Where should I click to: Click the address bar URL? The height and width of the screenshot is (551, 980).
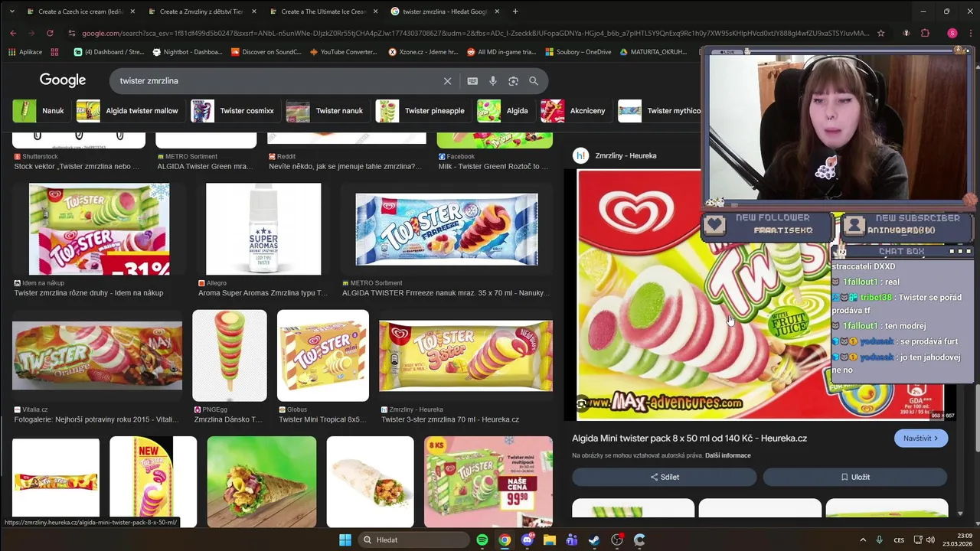[x=475, y=33]
